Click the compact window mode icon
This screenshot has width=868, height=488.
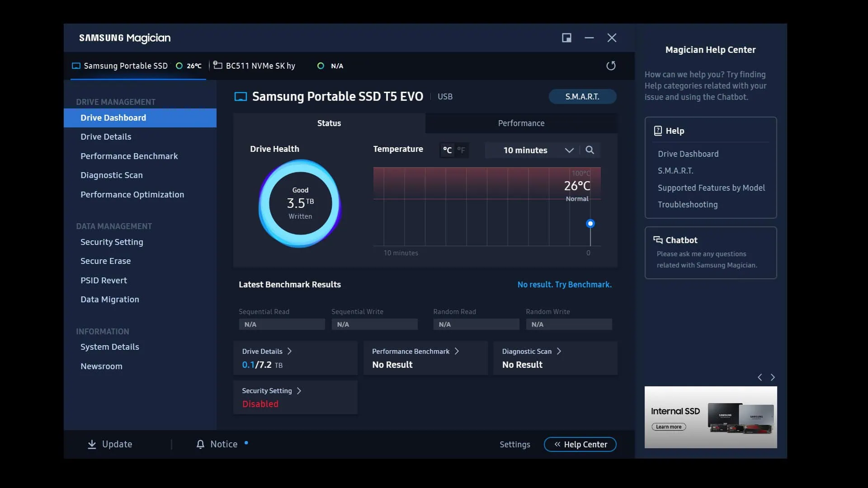(x=566, y=38)
